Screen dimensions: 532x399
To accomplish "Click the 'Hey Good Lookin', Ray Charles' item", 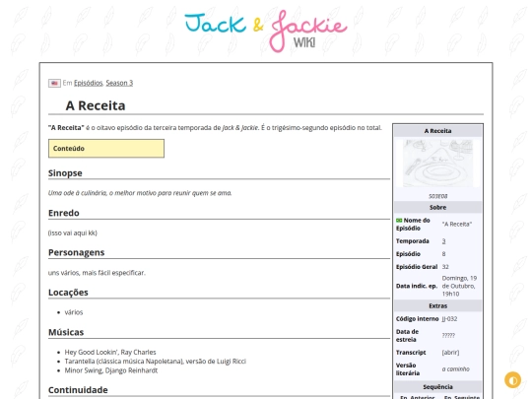I will point(110,352).
